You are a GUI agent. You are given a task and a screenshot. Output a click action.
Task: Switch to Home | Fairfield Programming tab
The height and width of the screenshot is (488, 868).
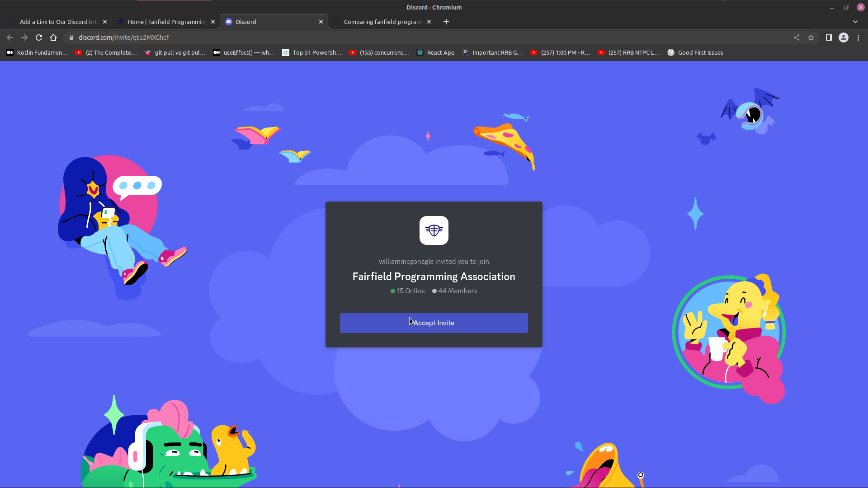coord(166,22)
